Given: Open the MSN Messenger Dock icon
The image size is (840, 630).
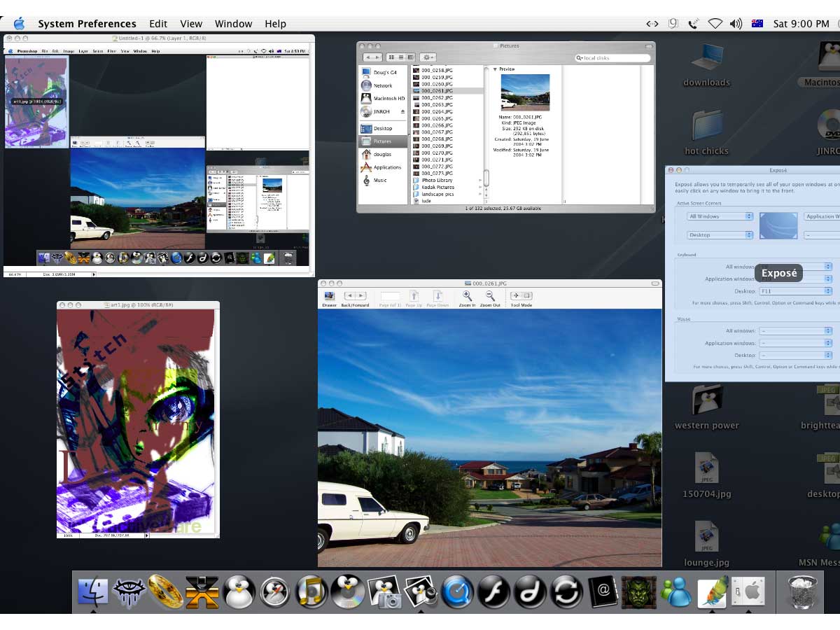Looking at the screenshot, I should pyautogui.click(x=675, y=592).
